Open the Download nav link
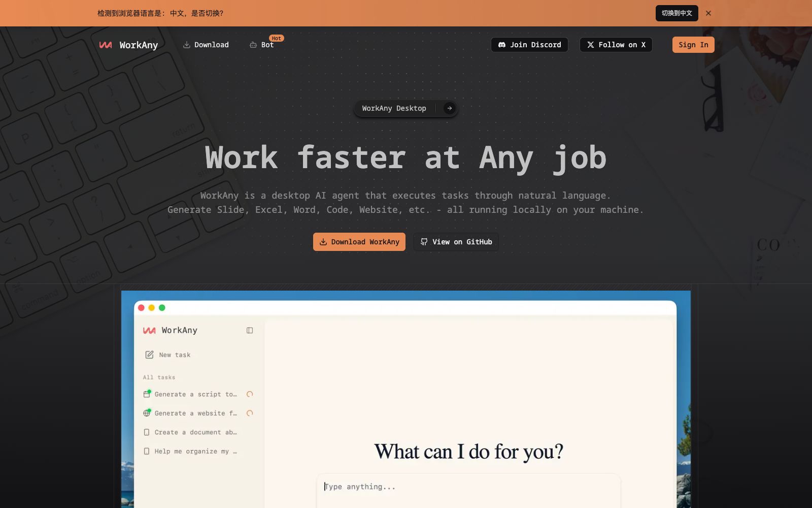 coord(206,45)
